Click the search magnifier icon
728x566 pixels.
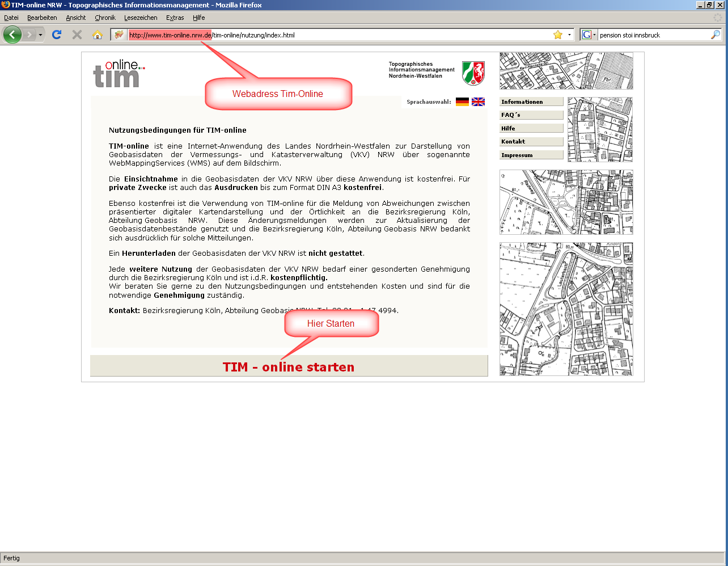(716, 35)
